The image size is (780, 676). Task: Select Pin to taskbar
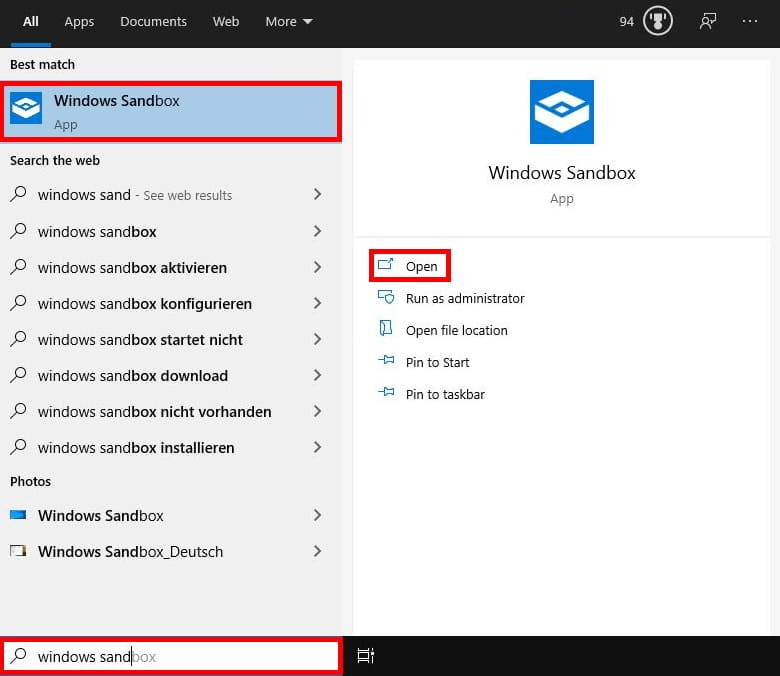pos(445,394)
